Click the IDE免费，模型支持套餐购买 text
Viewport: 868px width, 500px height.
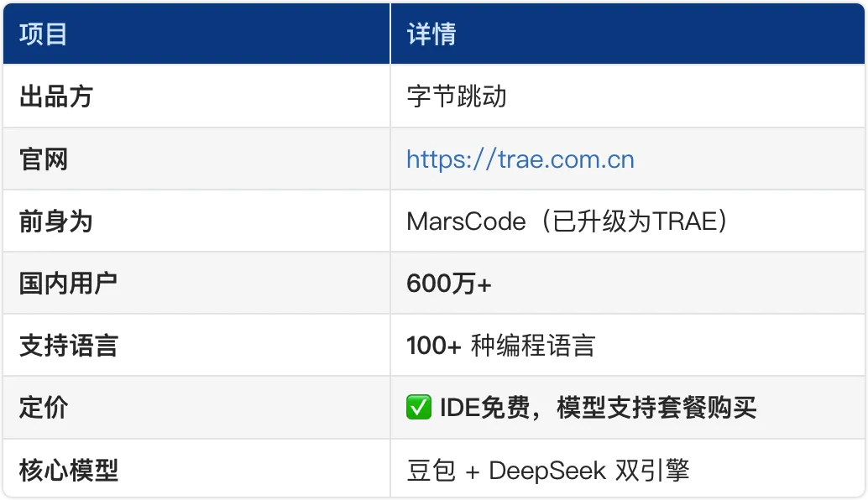[x=598, y=409]
